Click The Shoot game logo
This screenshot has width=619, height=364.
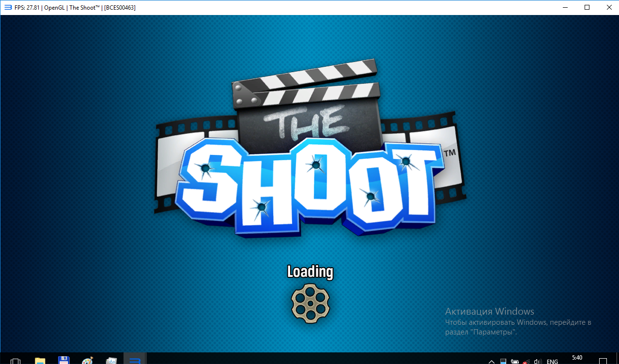(310, 150)
